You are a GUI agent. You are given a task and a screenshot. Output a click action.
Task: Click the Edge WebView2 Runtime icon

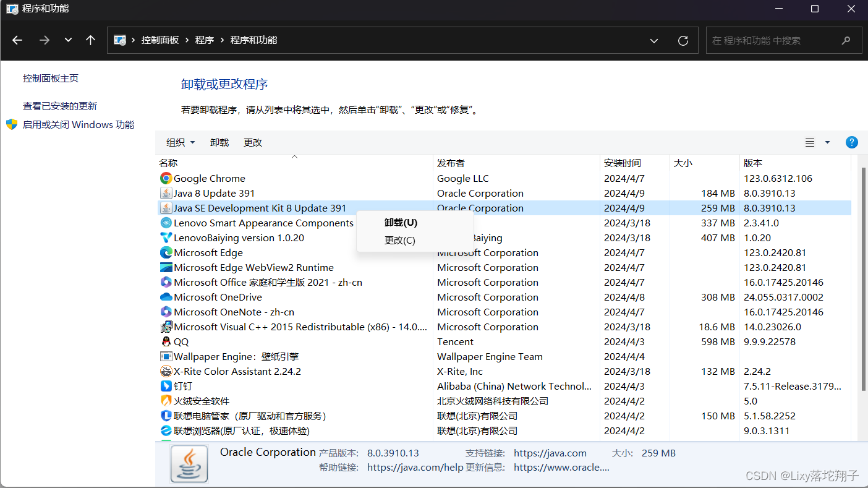pyautogui.click(x=166, y=267)
